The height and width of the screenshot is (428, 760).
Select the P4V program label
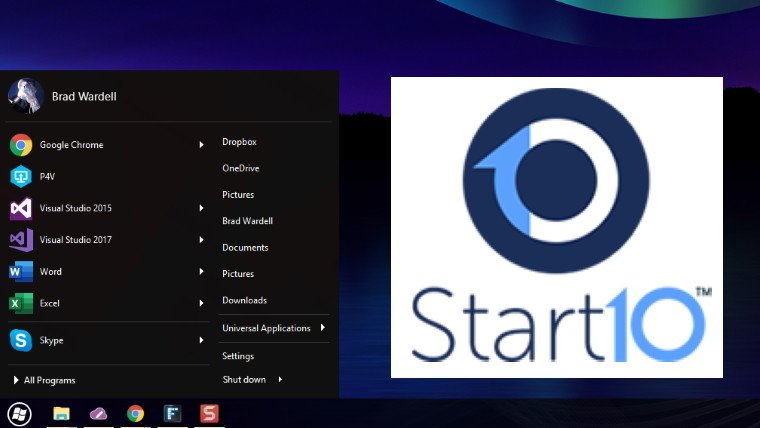pos(47,176)
